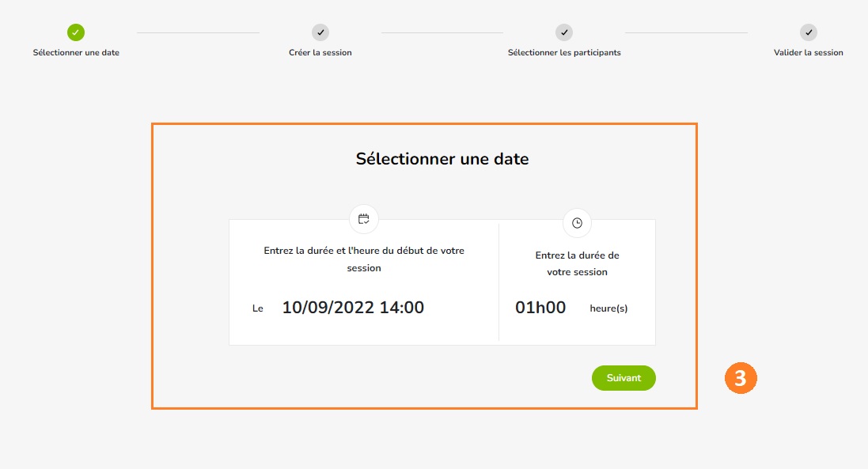Click the Valider la session step label
Image resolution: width=868 pixels, height=469 pixels.
point(808,52)
